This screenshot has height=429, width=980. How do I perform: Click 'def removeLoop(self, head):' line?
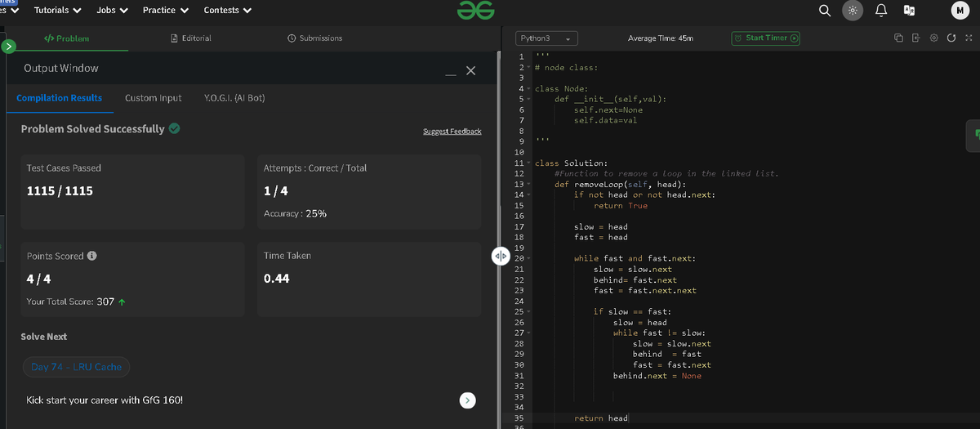pos(620,185)
